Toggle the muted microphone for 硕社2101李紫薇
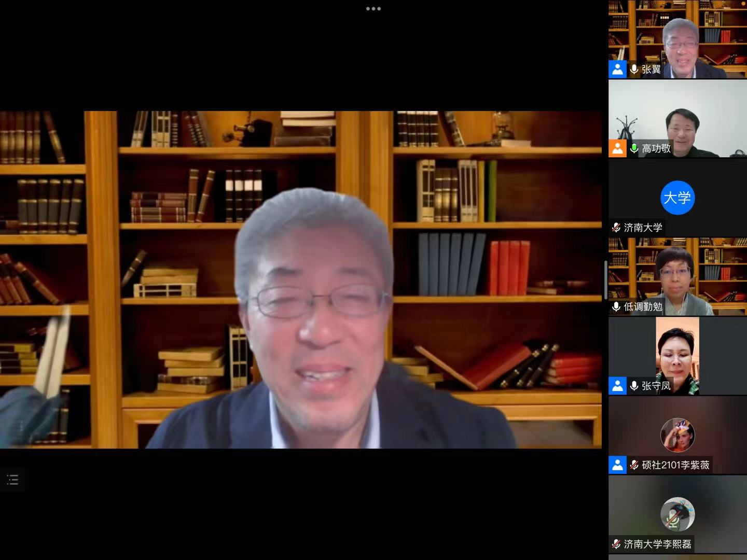 coord(634,465)
